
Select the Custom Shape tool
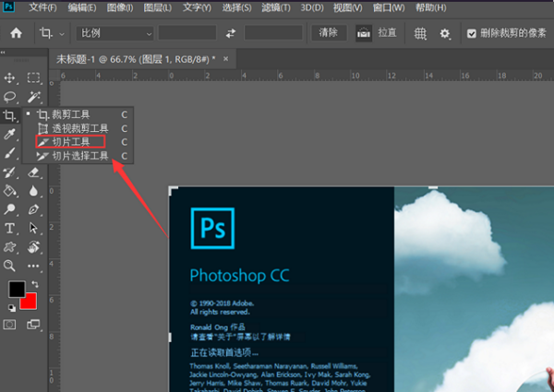(9, 247)
